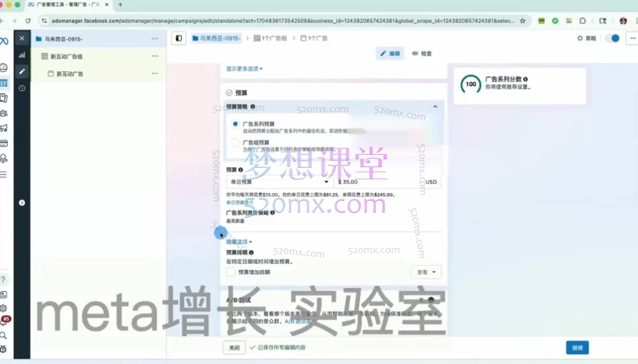Toggle the side panel layout icon
The image size is (638, 364).
(179, 38)
